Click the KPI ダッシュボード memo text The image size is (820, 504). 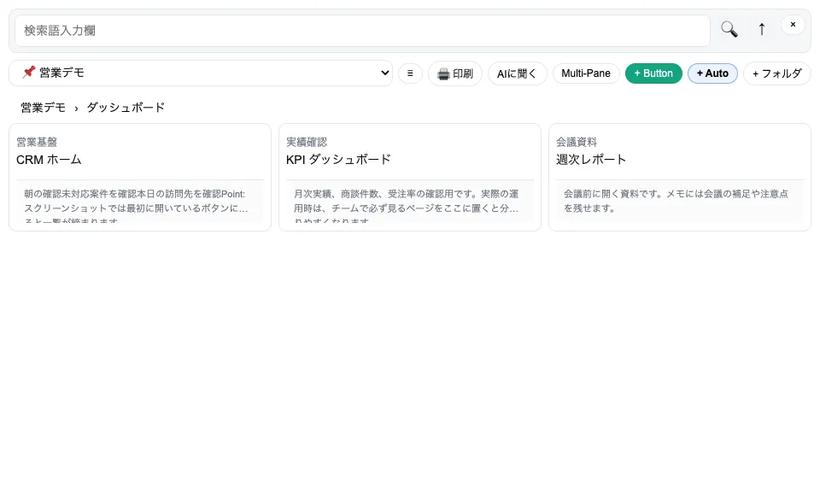point(410,202)
